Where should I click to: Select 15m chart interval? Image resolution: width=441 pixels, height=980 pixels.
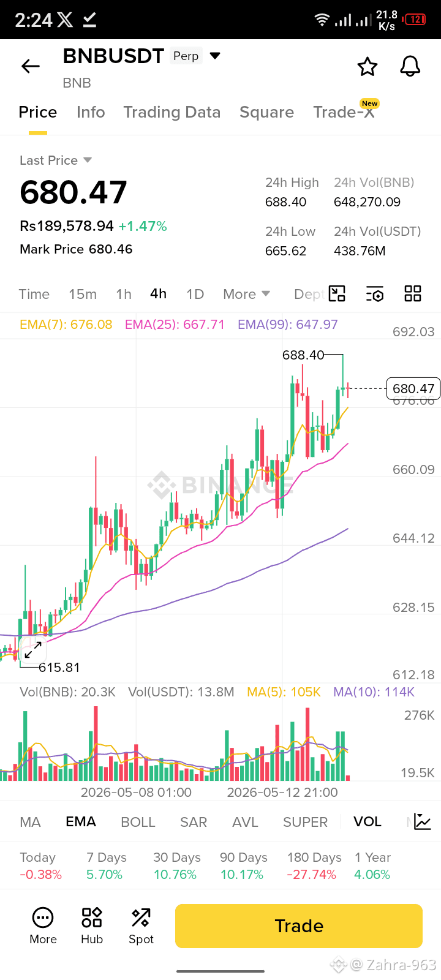tap(83, 294)
